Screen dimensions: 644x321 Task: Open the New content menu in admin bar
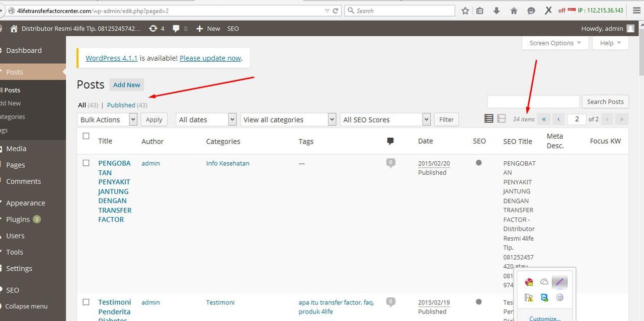coord(208,29)
